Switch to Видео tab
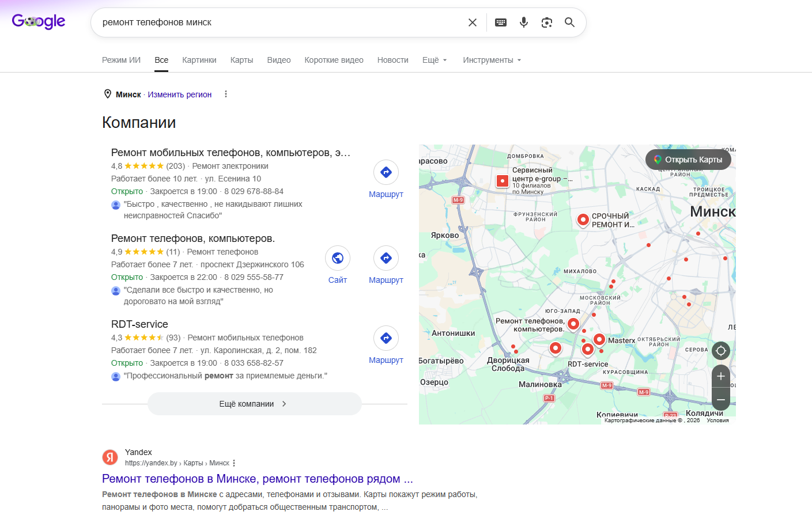812x523 pixels. point(279,60)
